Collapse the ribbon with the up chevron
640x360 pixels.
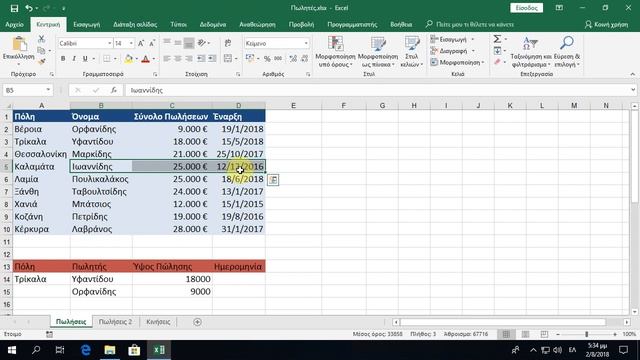633,74
